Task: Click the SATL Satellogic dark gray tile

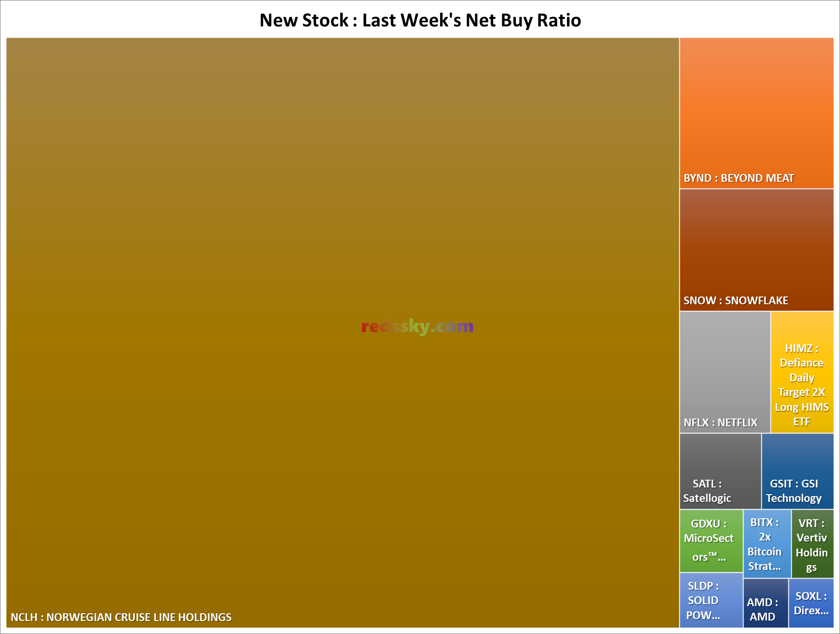Action: (720, 471)
